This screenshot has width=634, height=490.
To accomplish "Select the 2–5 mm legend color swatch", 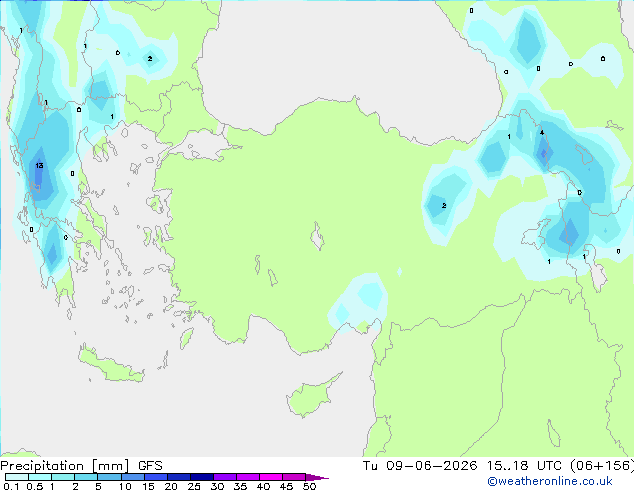I will pos(86,477).
